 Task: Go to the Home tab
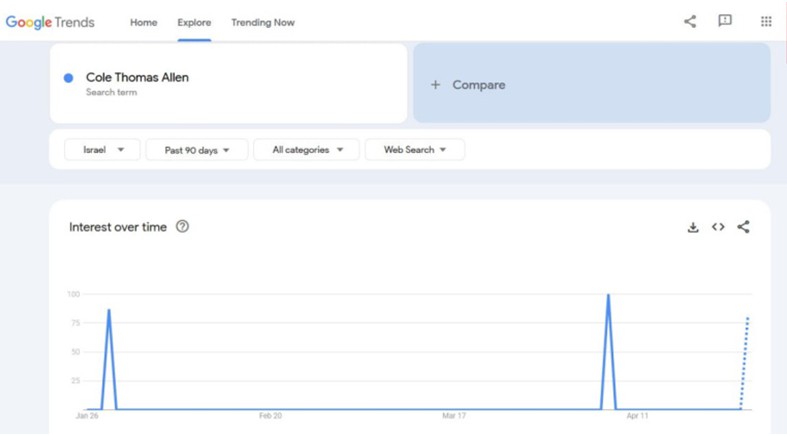click(143, 22)
